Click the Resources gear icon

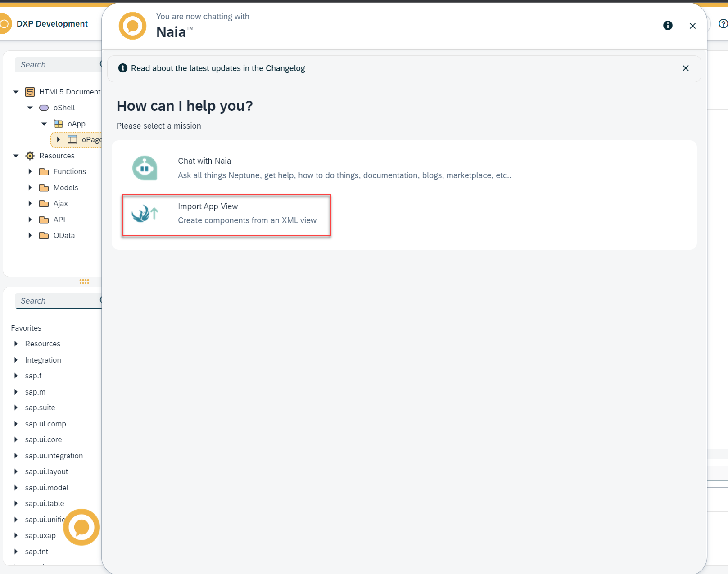click(30, 156)
